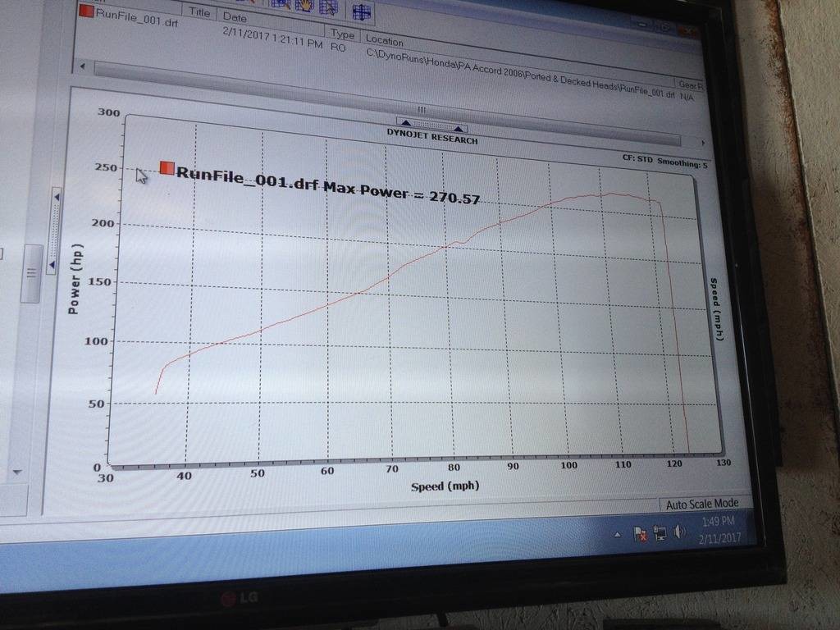Open Action Center flag tray icon

[640, 533]
